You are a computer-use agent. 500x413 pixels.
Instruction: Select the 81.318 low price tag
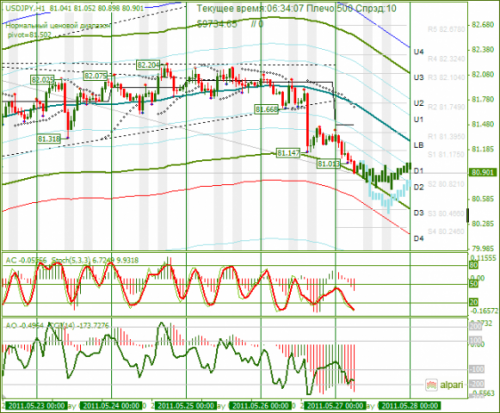point(49,139)
